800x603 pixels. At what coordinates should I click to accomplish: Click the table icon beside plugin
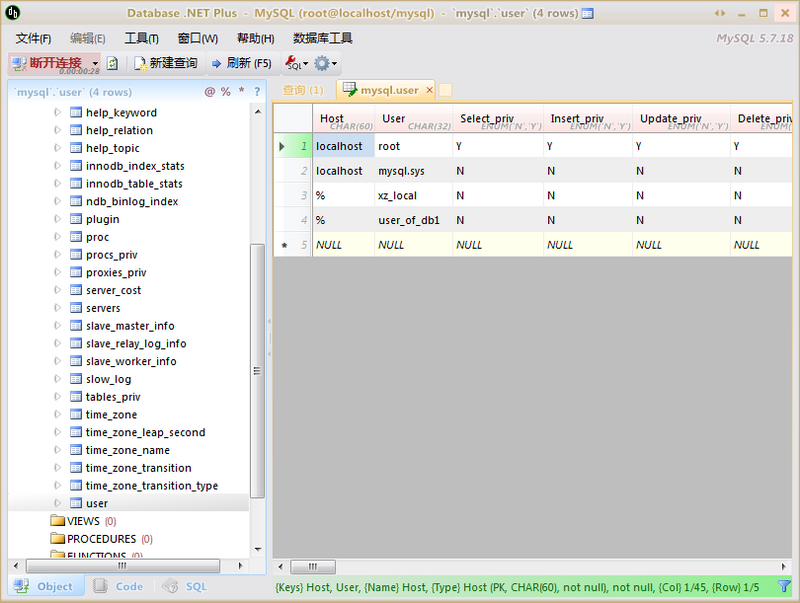[76, 219]
